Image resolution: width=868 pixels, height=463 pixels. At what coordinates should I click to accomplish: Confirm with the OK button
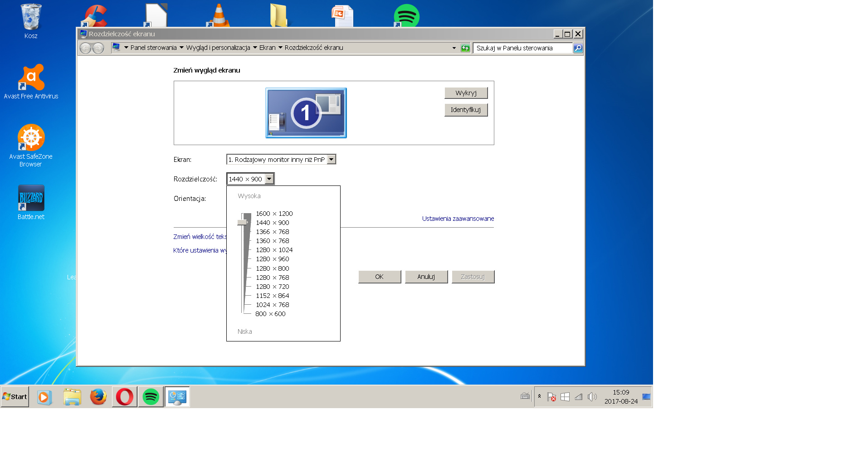pos(380,277)
